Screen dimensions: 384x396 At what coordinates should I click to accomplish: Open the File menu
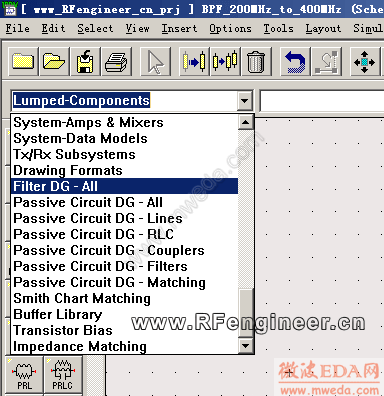18,29
